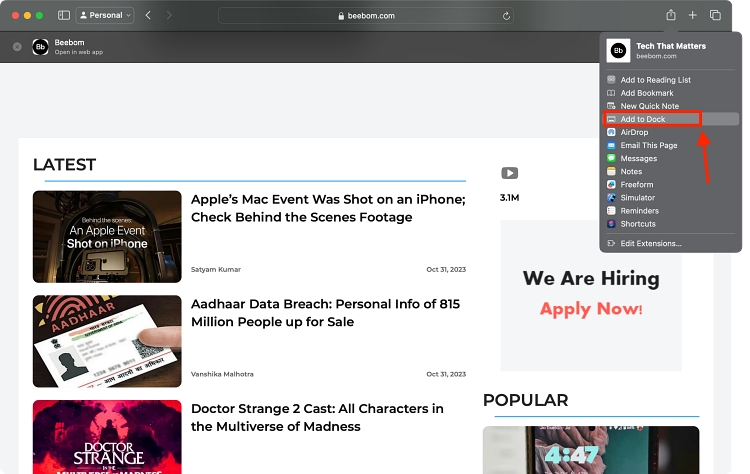Click the Quick Note icon
Screen dimensions: 750x474
coord(611,106)
